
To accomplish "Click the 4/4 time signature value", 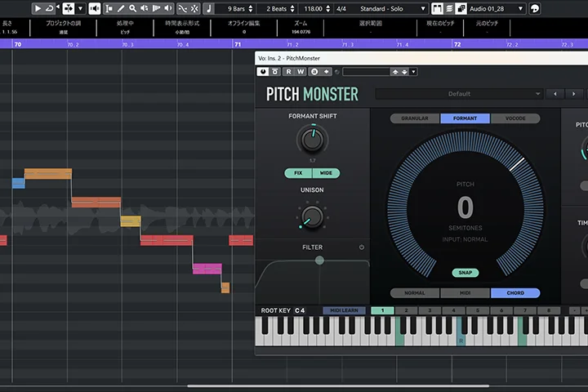I will coord(341,8).
